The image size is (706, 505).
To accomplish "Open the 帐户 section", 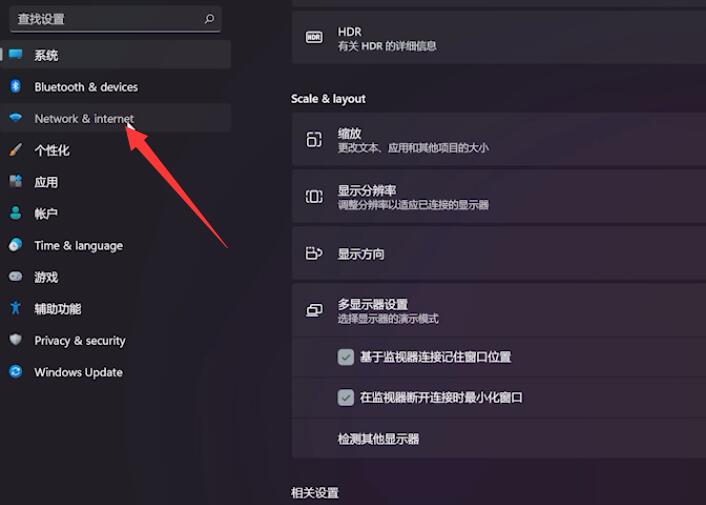I will (x=115, y=213).
